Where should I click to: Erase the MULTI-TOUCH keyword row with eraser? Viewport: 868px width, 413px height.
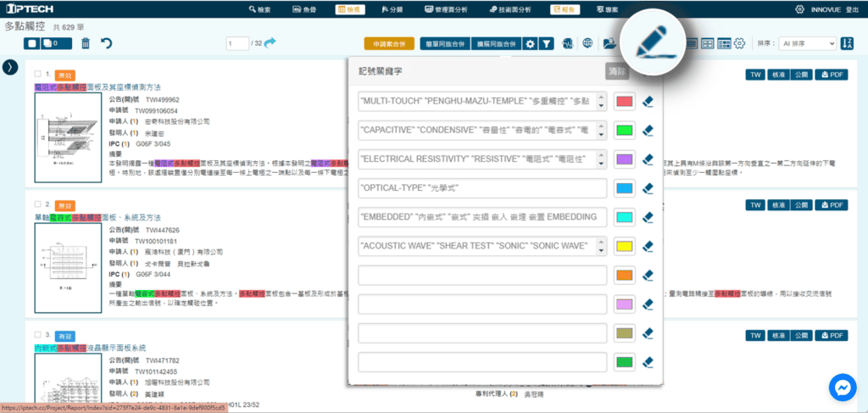tap(648, 102)
